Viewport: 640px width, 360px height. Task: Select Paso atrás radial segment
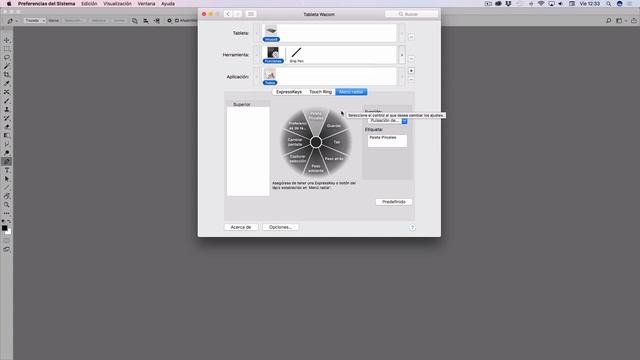pos(334,159)
